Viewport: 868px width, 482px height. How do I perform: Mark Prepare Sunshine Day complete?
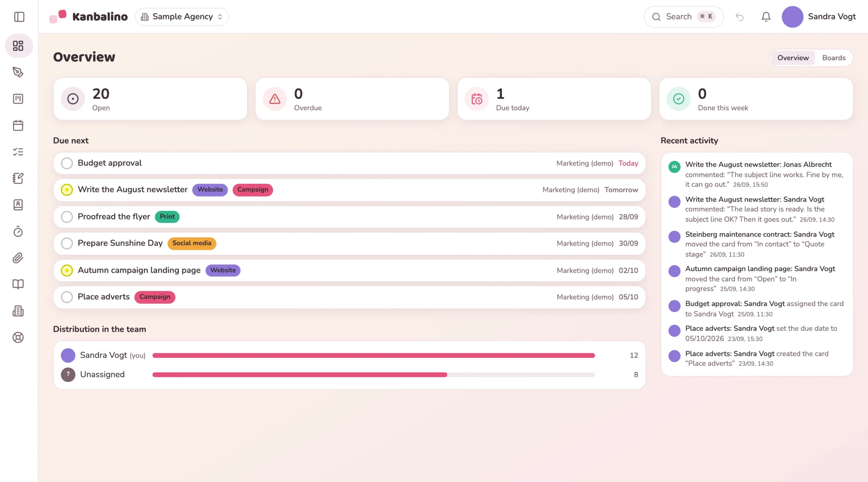pos(67,243)
